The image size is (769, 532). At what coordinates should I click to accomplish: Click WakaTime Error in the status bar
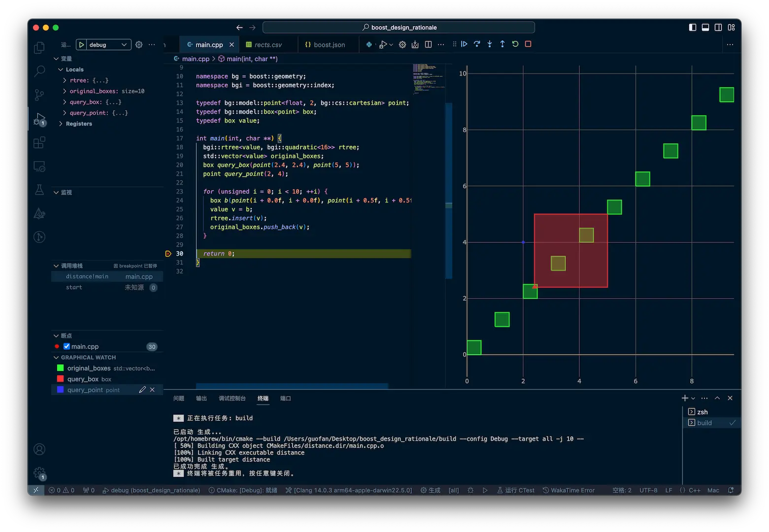pyautogui.click(x=568, y=490)
